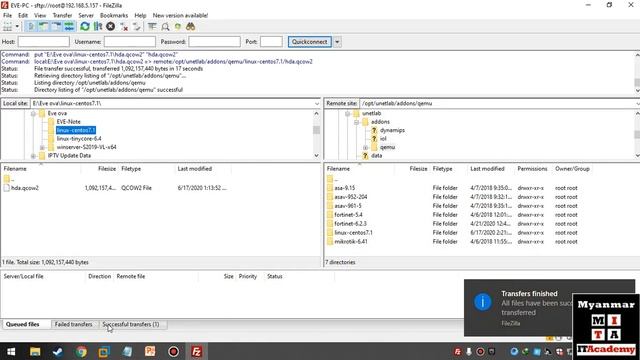
Task: Open Local site path dropdown
Action: tap(317, 104)
